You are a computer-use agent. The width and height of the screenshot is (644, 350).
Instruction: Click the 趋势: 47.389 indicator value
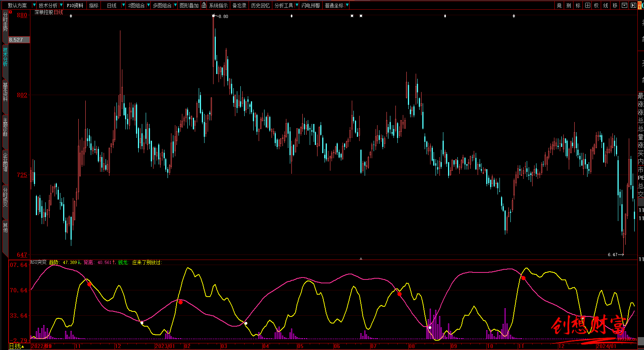65,262
